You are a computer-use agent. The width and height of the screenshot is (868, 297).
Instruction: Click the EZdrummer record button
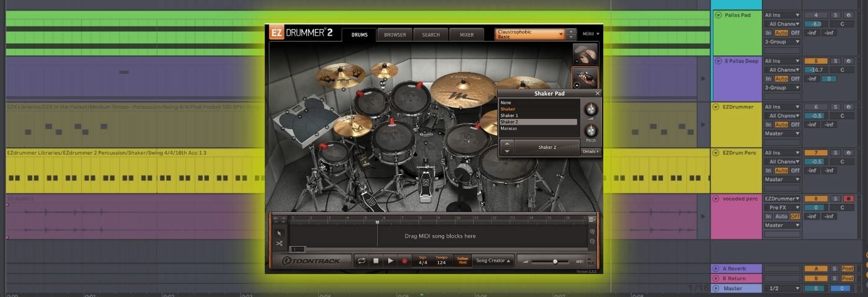coord(405,260)
